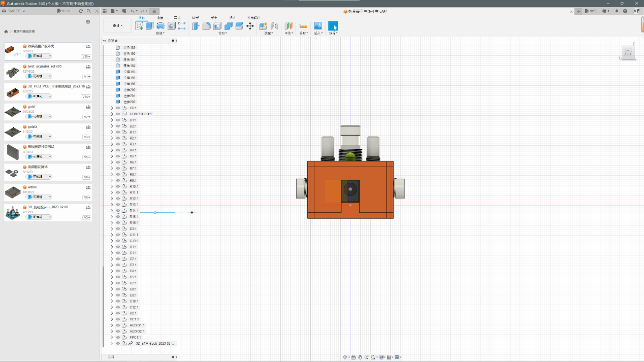
Task: Select the Move/Copy cross-arrows tool
Action: point(250,26)
